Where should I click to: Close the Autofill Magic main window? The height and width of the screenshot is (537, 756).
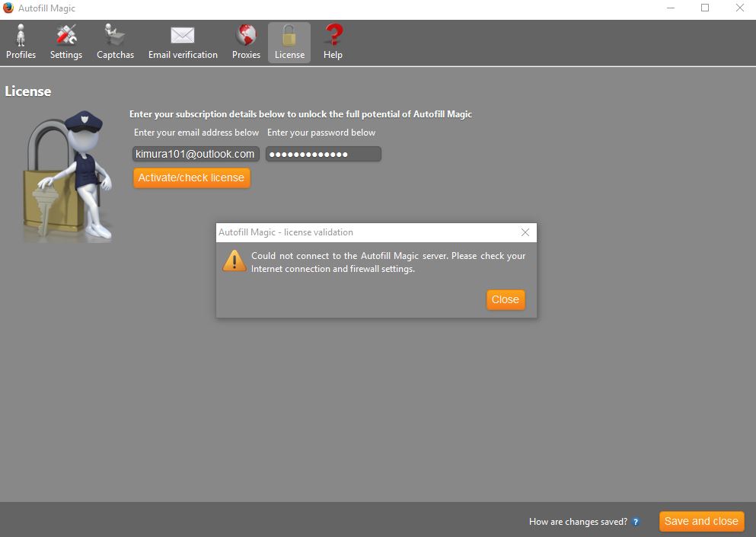(x=739, y=8)
